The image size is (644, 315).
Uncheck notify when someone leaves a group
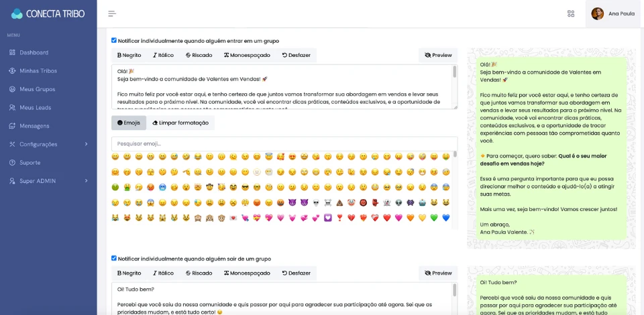click(x=114, y=258)
